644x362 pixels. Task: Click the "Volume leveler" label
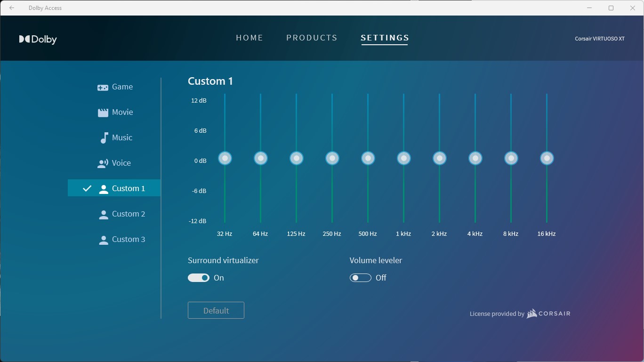(x=376, y=260)
